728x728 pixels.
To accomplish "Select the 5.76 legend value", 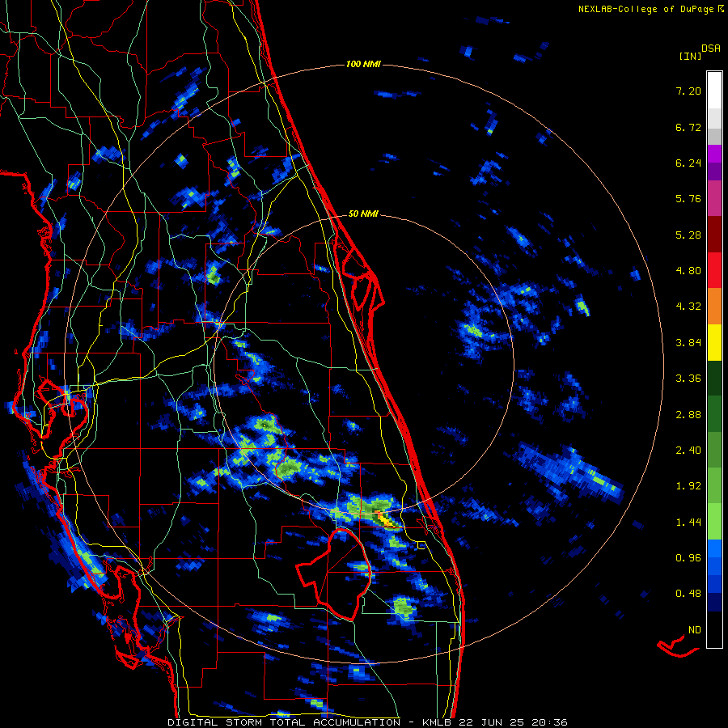I will [x=688, y=199].
